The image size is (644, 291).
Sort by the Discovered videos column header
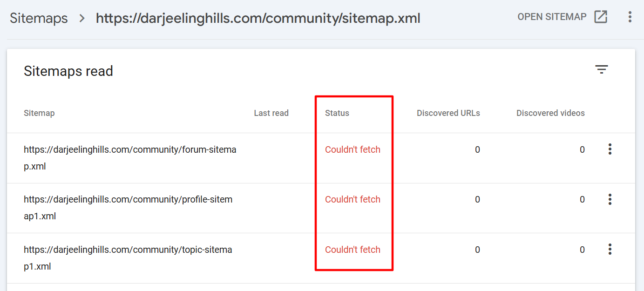[x=550, y=113]
